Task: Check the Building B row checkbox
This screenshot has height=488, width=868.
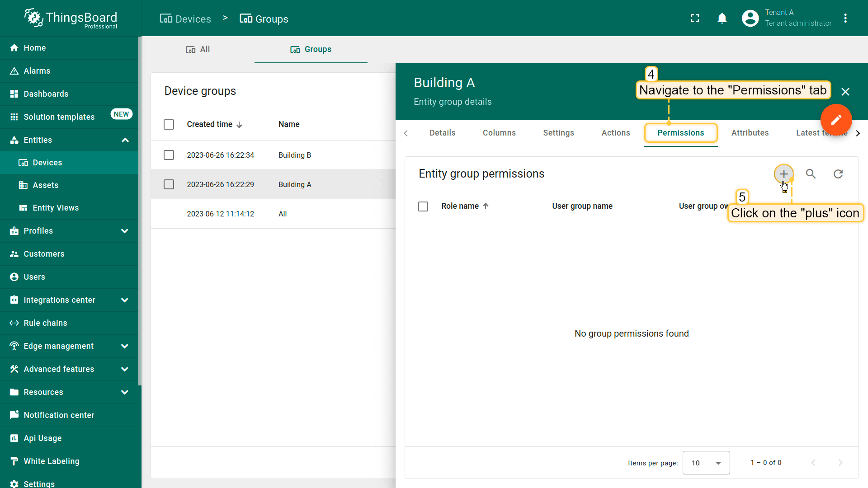Action: (x=169, y=155)
